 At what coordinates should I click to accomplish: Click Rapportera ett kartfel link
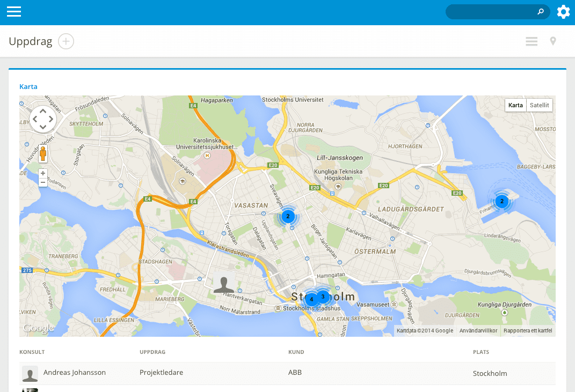pyautogui.click(x=527, y=331)
